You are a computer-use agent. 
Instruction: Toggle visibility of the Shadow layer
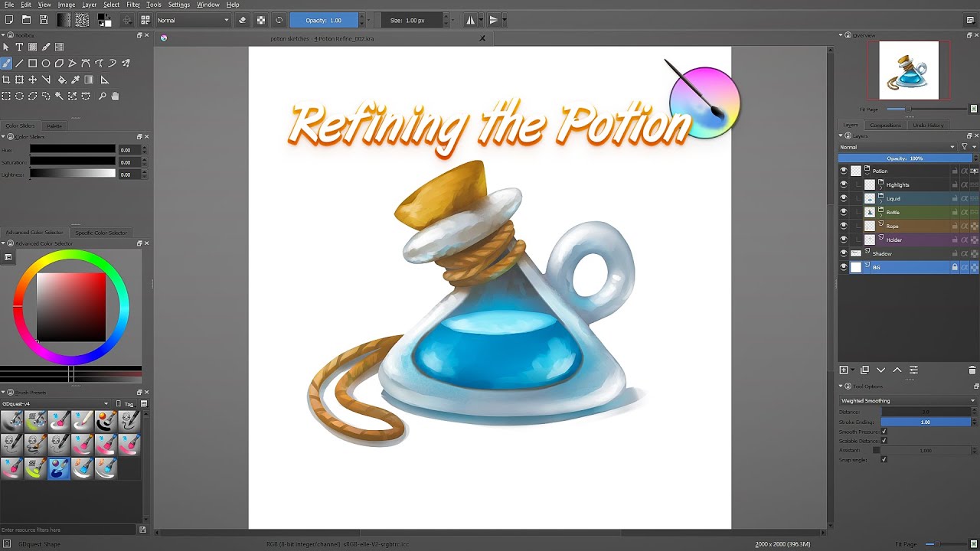pyautogui.click(x=844, y=253)
